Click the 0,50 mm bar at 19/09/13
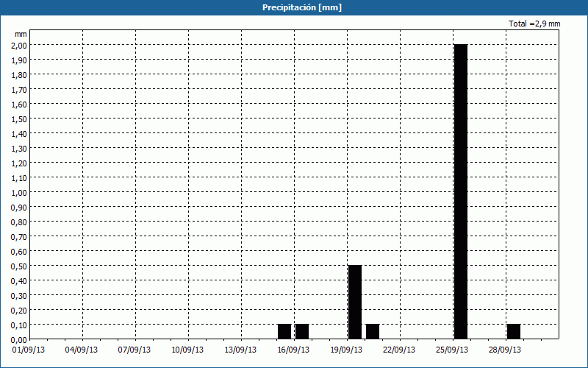The height and width of the screenshot is (368, 588). coord(355,302)
